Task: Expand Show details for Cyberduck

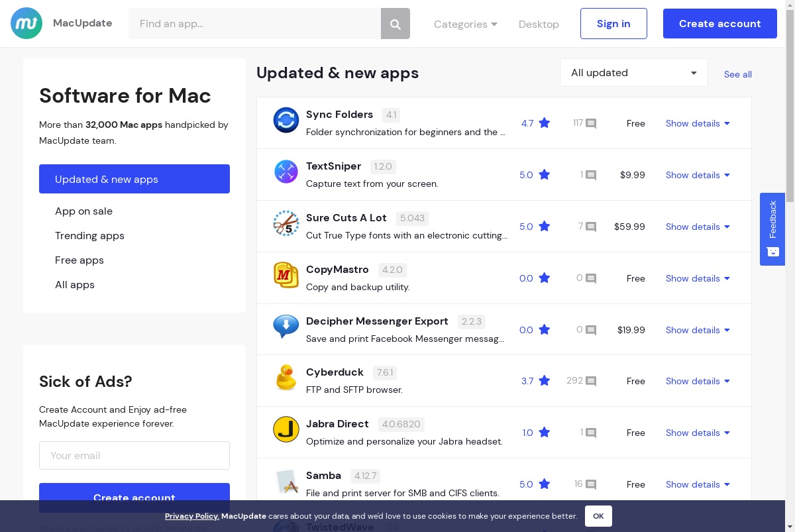Action: point(698,381)
